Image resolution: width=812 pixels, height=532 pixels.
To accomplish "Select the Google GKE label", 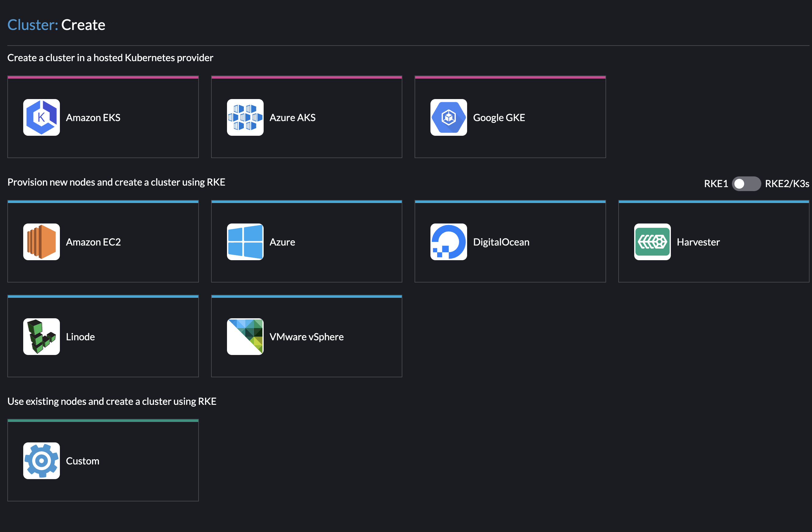I will pos(499,118).
